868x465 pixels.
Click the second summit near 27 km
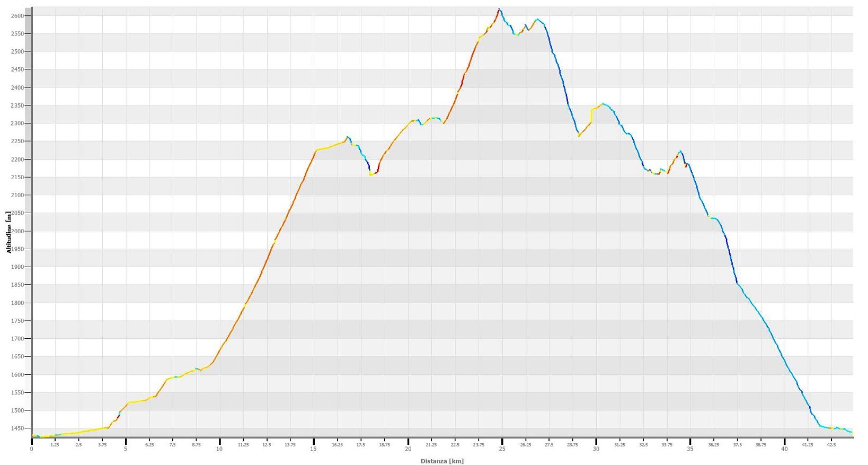coord(537,19)
